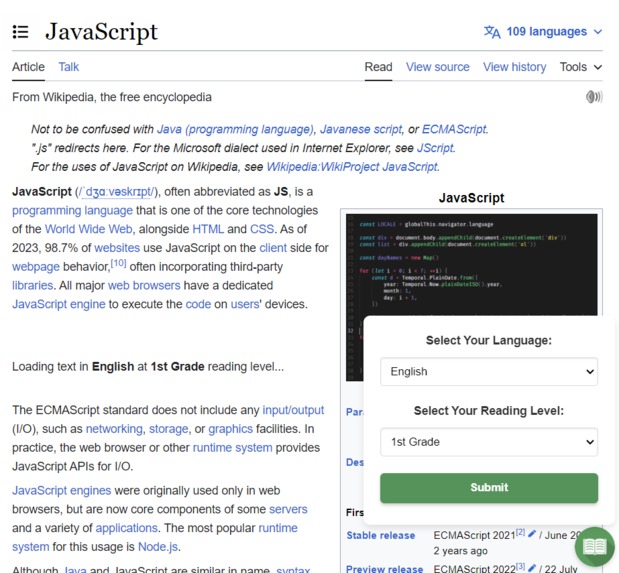The height and width of the screenshot is (573, 619).
Task: Open the World Wide Web link
Action: click(88, 229)
